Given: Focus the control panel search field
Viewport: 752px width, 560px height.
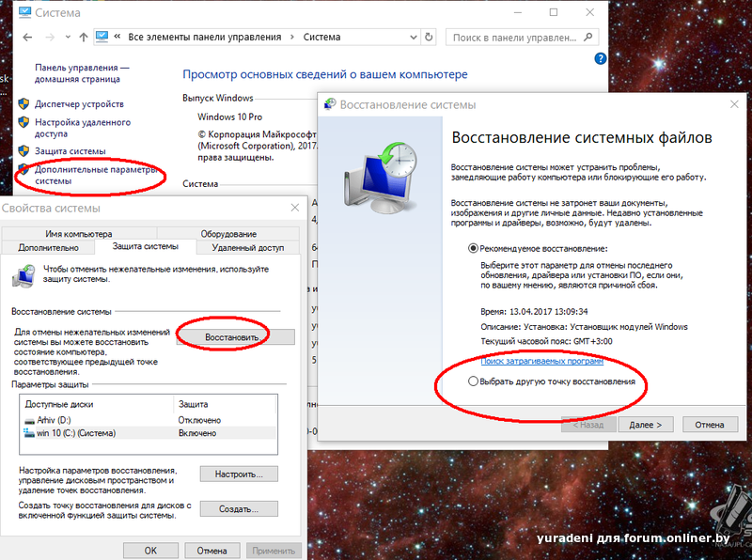Looking at the screenshot, I should (x=522, y=37).
